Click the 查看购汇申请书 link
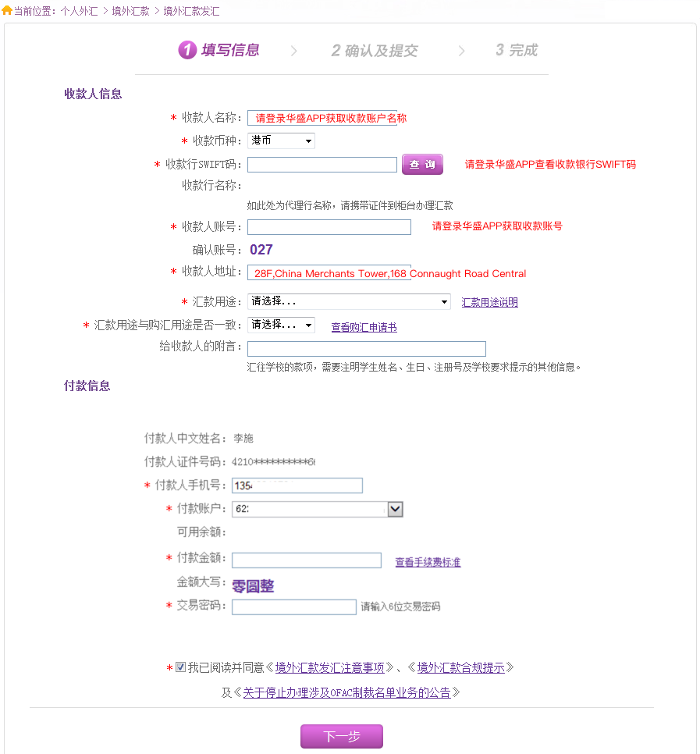 [x=364, y=326]
